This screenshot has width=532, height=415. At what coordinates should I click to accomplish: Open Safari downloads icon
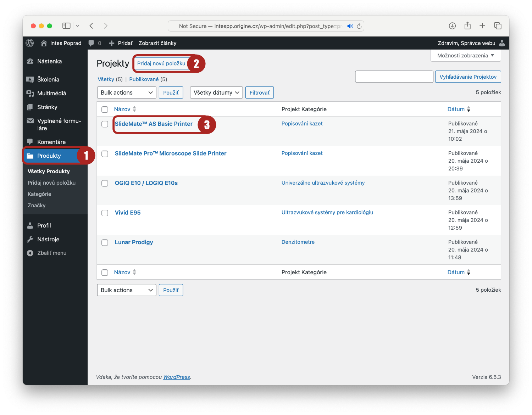pyautogui.click(x=452, y=26)
